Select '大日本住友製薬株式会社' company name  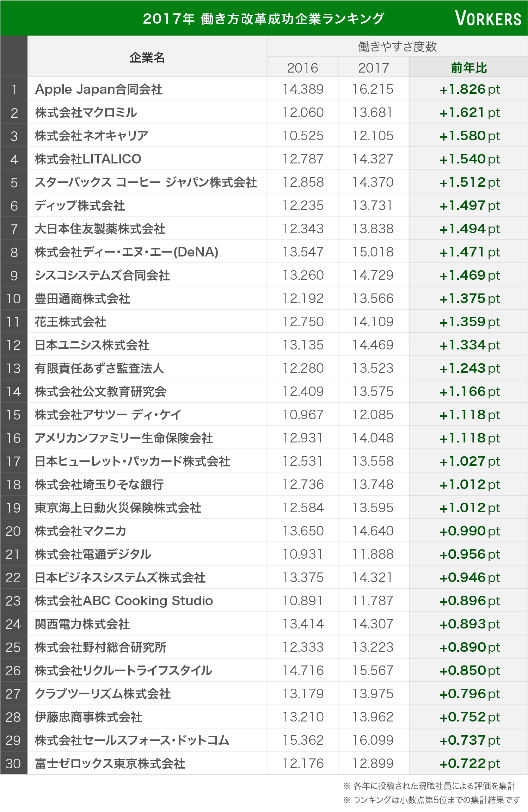pos(100,229)
